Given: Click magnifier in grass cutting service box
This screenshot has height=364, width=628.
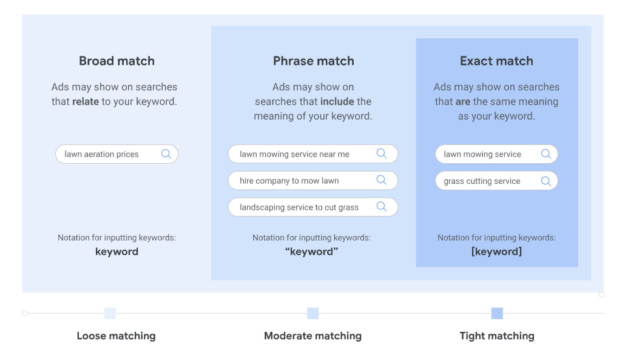Looking at the screenshot, I should click(x=545, y=181).
